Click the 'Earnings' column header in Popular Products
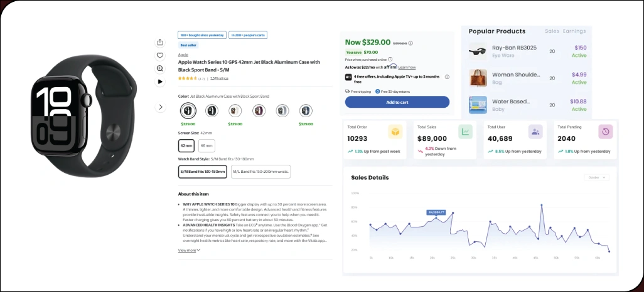Image resolution: width=644 pixels, height=292 pixels. pyautogui.click(x=574, y=31)
